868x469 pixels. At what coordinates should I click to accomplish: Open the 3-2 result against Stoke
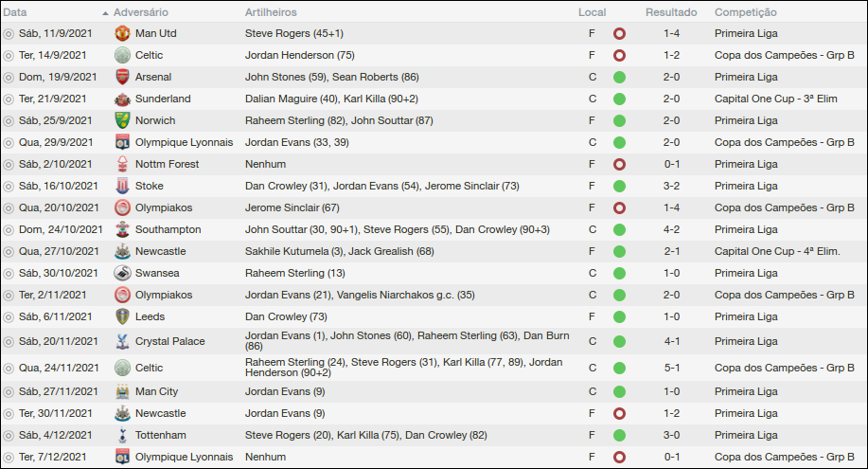tap(671, 186)
